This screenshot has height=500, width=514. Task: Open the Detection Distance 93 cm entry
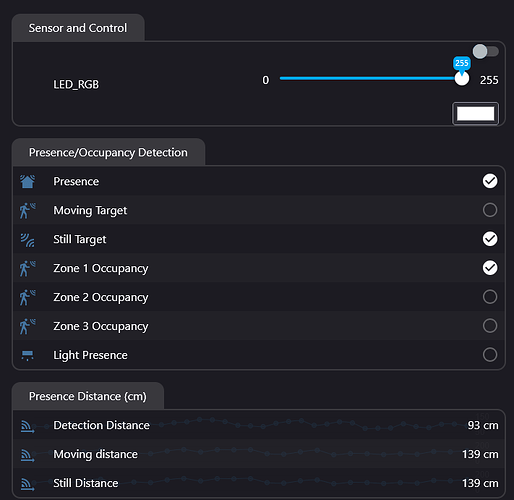(x=259, y=425)
